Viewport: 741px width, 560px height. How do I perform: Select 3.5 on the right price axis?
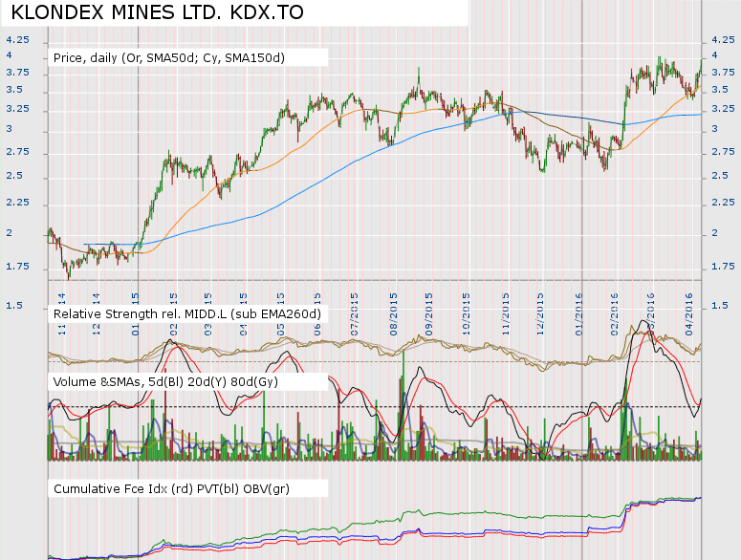[x=720, y=90]
